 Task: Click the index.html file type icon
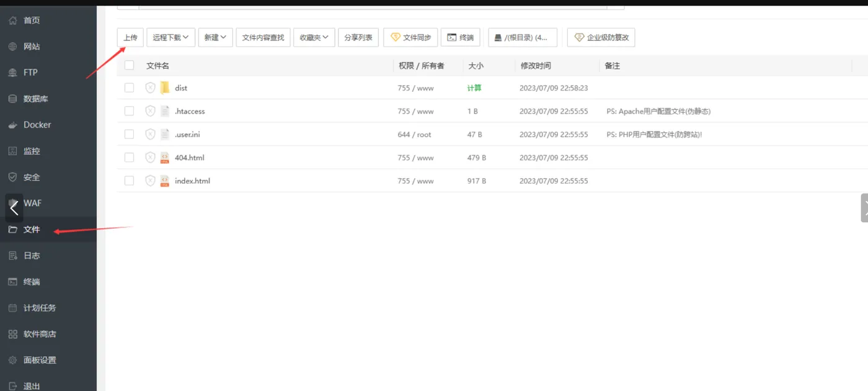pos(165,181)
